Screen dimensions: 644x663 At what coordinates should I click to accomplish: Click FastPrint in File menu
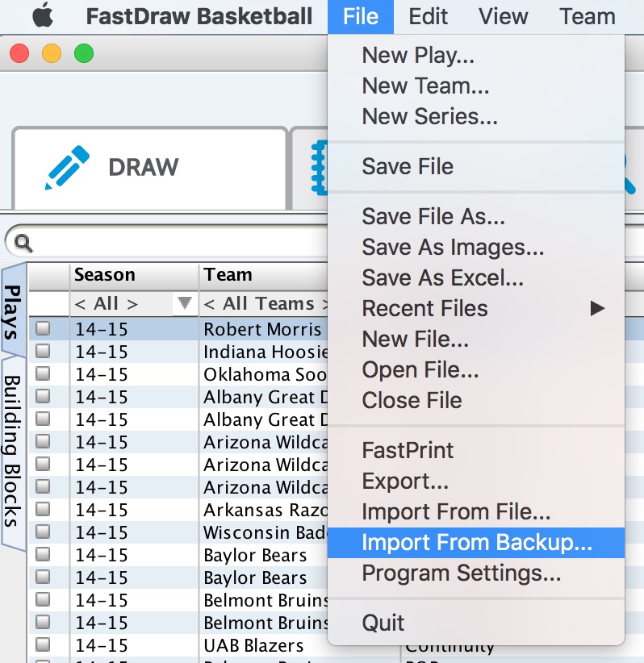coord(476,450)
